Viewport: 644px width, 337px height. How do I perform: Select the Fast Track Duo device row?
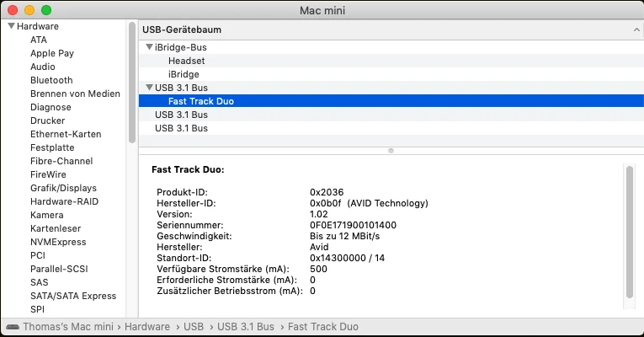tap(391, 101)
